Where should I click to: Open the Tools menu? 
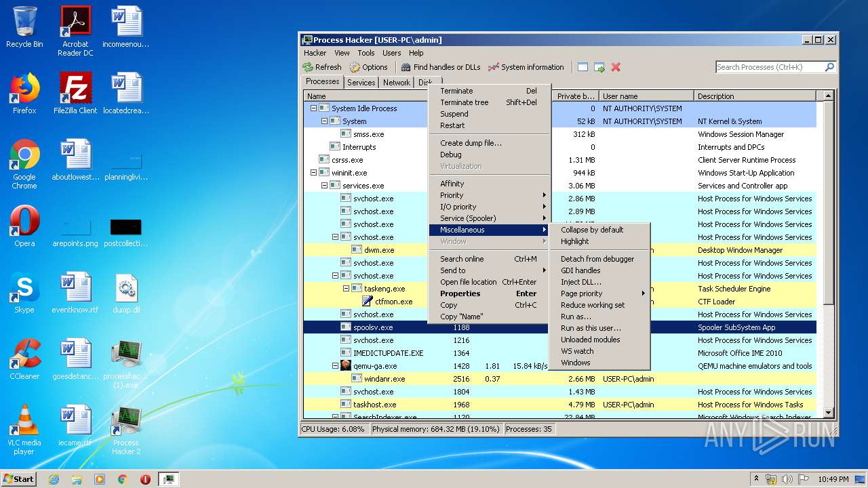pos(366,53)
